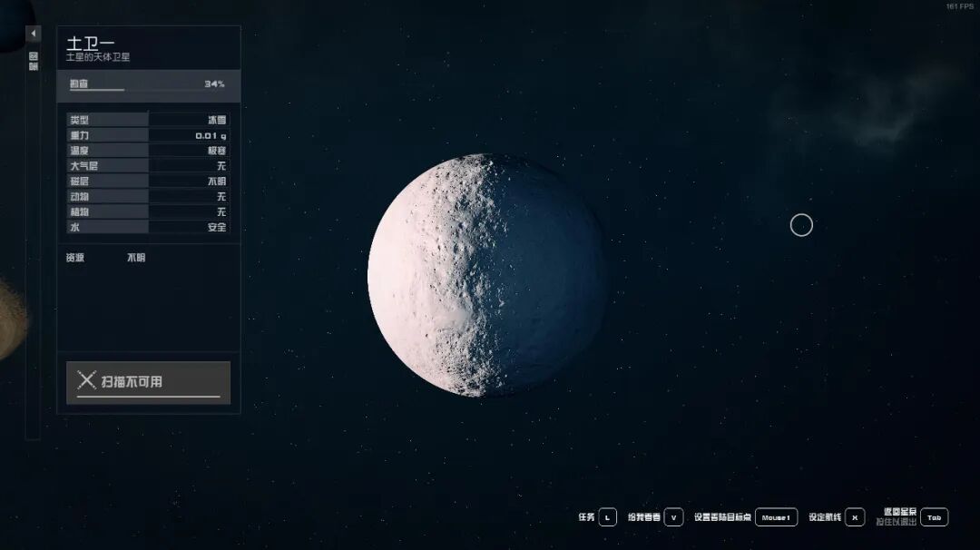The image size is (980, 550).
Task: Select the 温度 temperature row
Action: [x=148, y=151]
